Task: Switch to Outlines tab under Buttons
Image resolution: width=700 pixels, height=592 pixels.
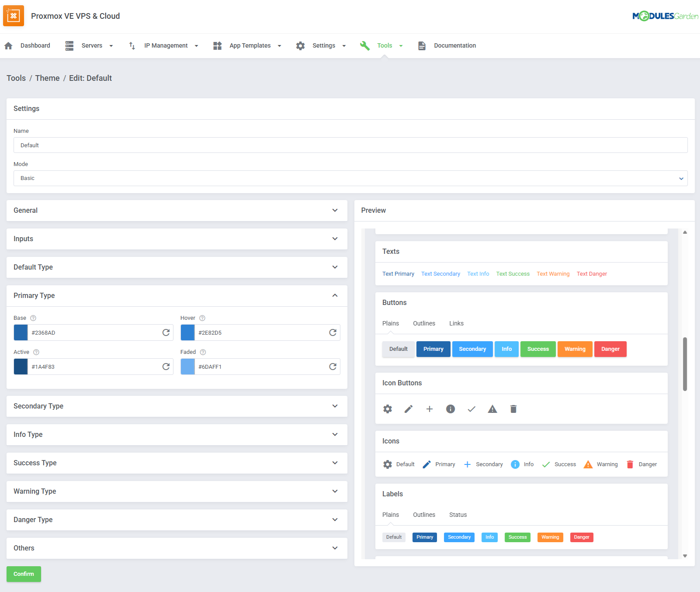Action: tap(424, 323)
